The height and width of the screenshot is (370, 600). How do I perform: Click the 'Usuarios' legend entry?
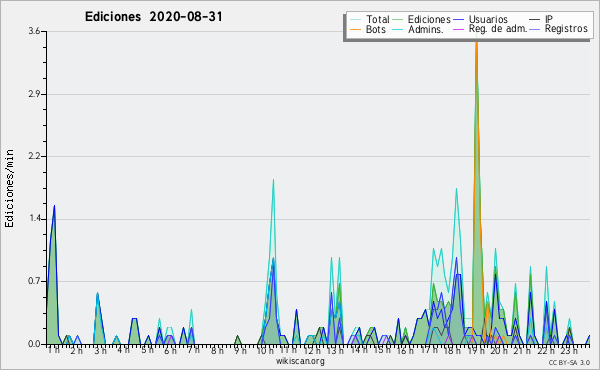click(x=488, y=19)
